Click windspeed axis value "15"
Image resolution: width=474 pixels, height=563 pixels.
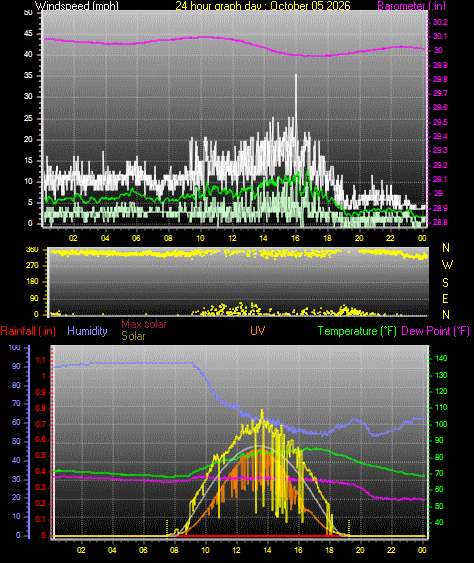tap(28, 160)
